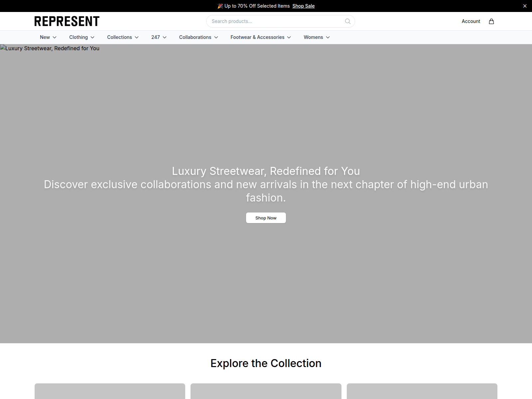Click the Explore the Collection heading
532x399 pixels.
tap(266, 363)
